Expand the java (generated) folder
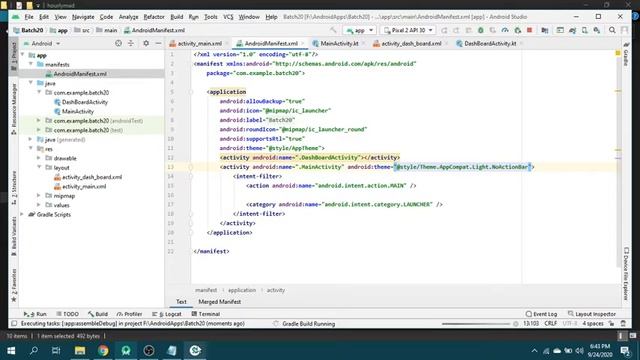The image size is (640, 360). [31, 139]
